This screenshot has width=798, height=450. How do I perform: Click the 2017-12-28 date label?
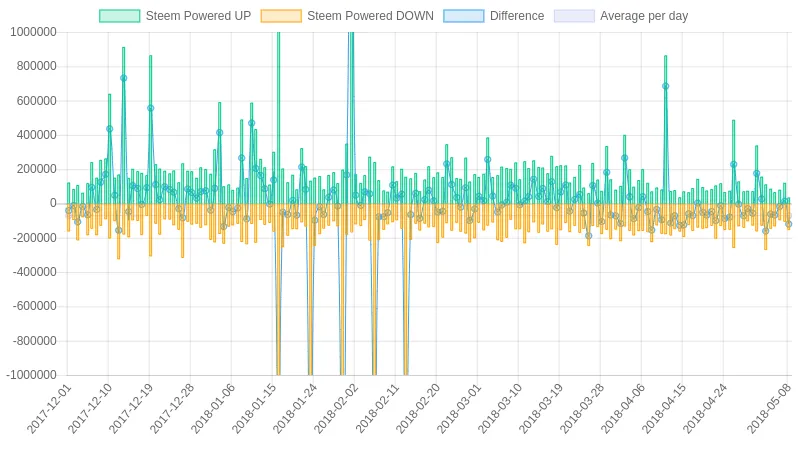(173, 409)
